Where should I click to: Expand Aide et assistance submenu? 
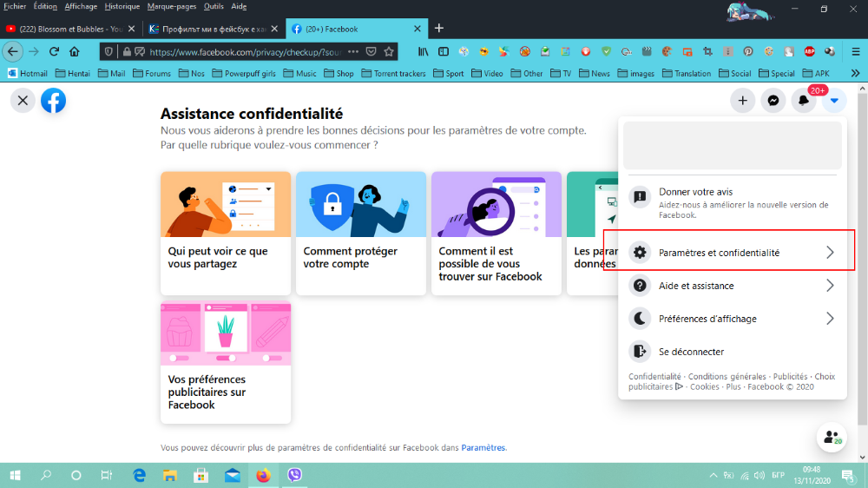point(733,286)
